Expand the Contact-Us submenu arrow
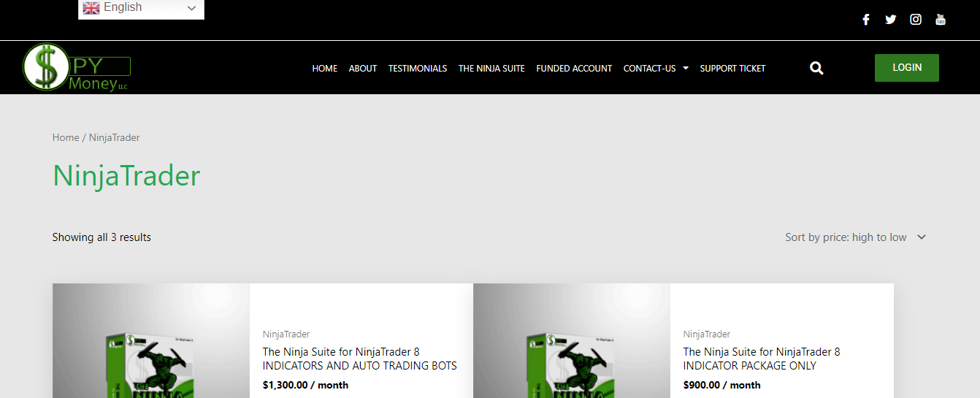Screen dimensions: 980x398 point(686,68)
